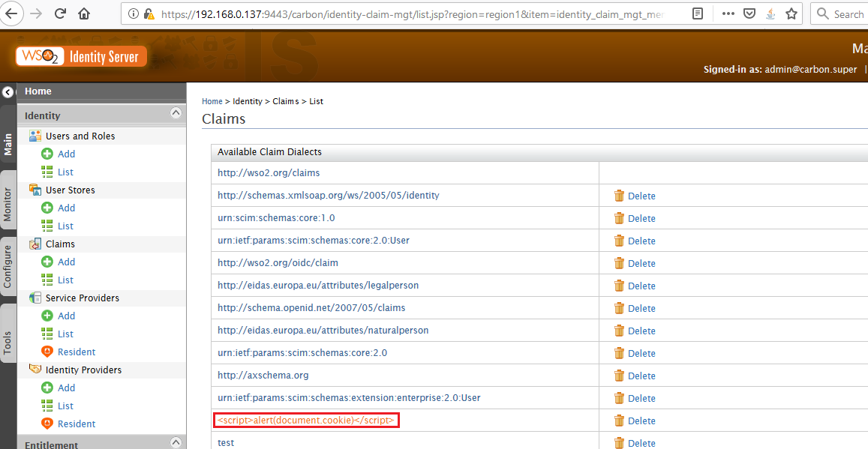Toggle reader view icon in address bar
This screenshot has width=868, height=449.
point(698,13)
